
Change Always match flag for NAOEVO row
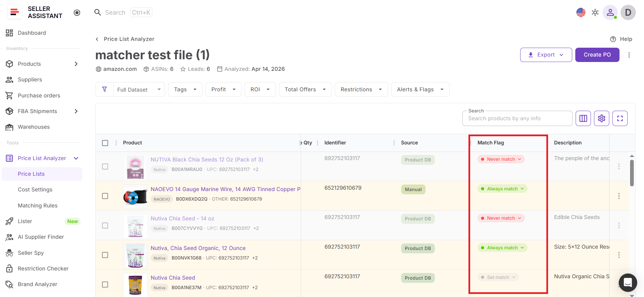point(502,189)
